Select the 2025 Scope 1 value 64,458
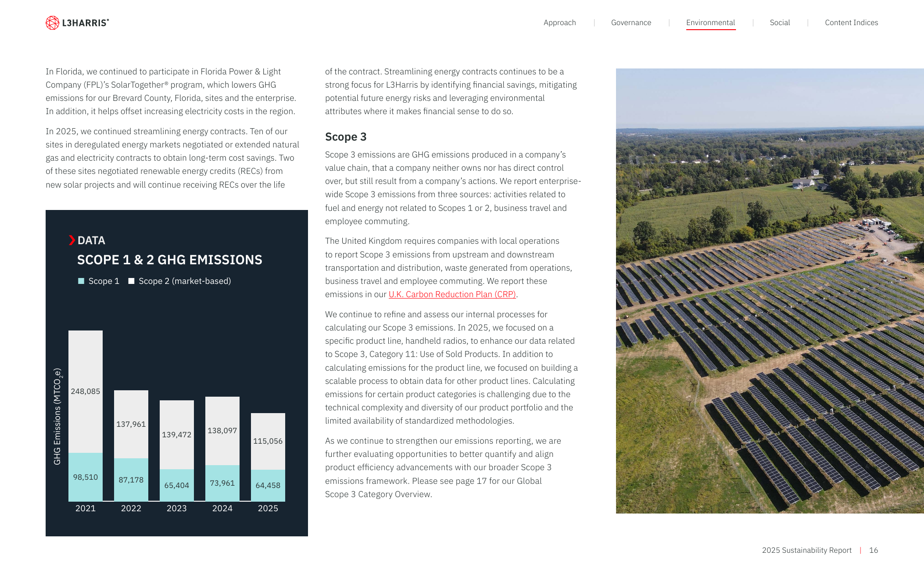This screenshot has width=924, height=582. click(x=268, y=485)
